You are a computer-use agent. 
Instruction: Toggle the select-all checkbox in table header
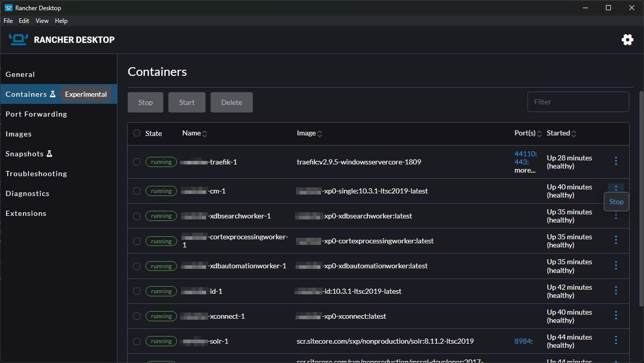[136, 133]
